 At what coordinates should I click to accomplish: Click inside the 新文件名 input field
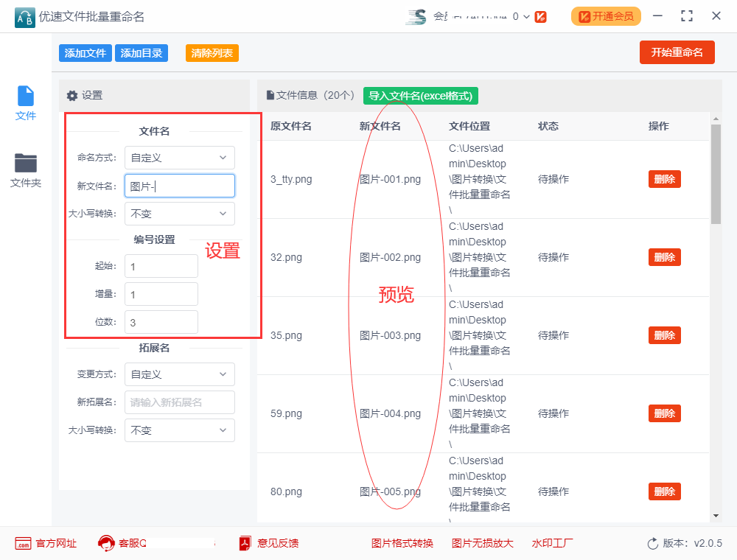click(x=179, y=186)
